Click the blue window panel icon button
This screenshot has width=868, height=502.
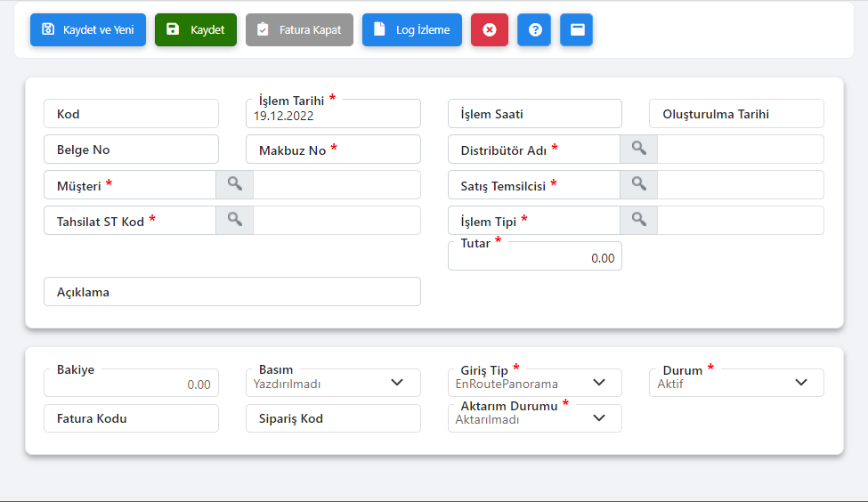(577, 29)
